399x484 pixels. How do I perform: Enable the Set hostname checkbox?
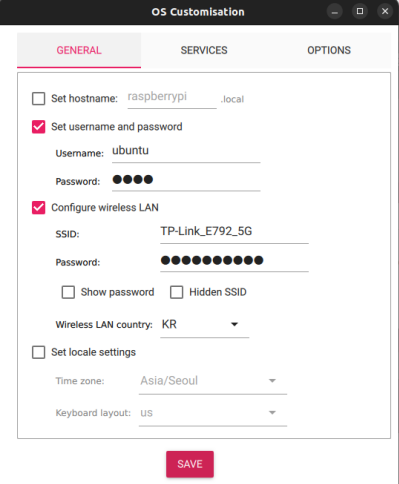(39, 99)
